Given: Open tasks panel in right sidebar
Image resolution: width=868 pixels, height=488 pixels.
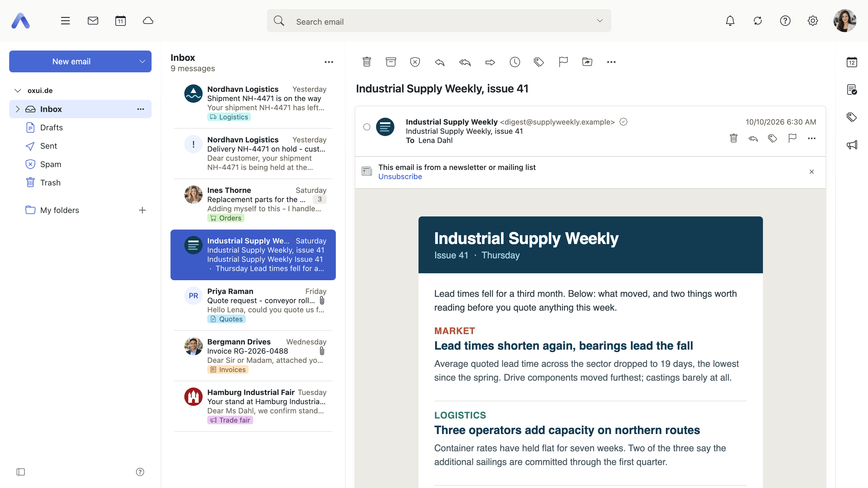Looking at the screenshot, I should click(x=851, y=90).
